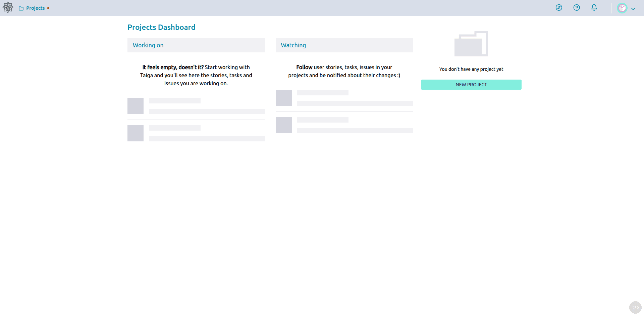644x316 pixels.
Task: Open Discover using the compass icon
Action: point(559,7)
